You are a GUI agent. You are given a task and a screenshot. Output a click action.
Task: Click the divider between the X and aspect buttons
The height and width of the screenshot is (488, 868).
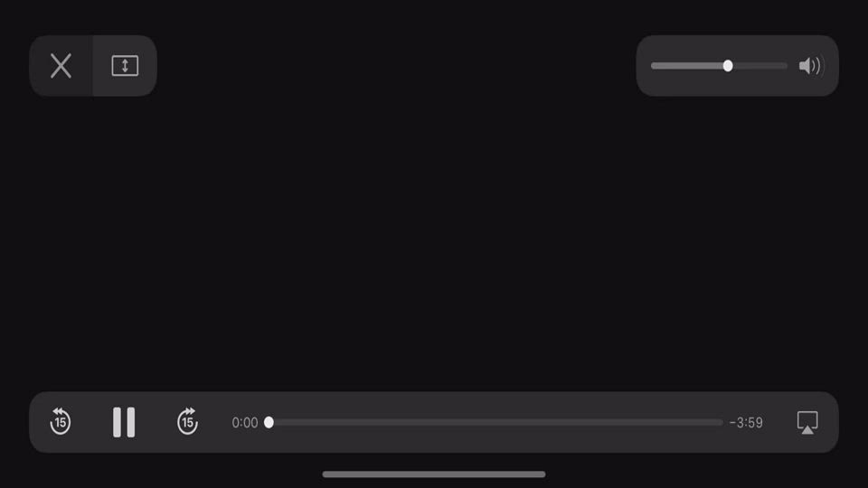[93, 66]
